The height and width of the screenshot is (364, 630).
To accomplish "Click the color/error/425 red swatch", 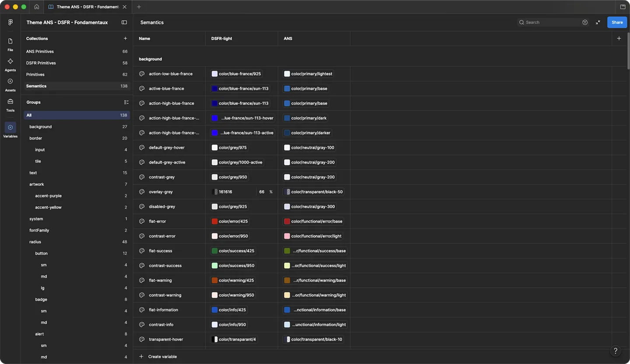I will click(215, 221).
